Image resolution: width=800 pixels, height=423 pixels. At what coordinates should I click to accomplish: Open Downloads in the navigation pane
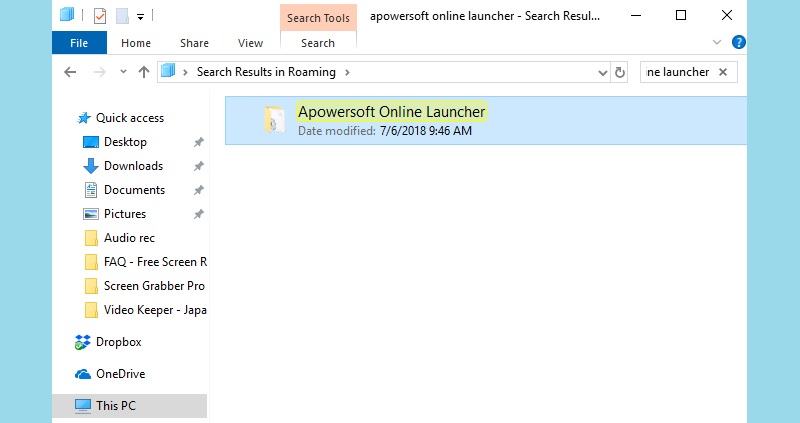coord(133,166)
